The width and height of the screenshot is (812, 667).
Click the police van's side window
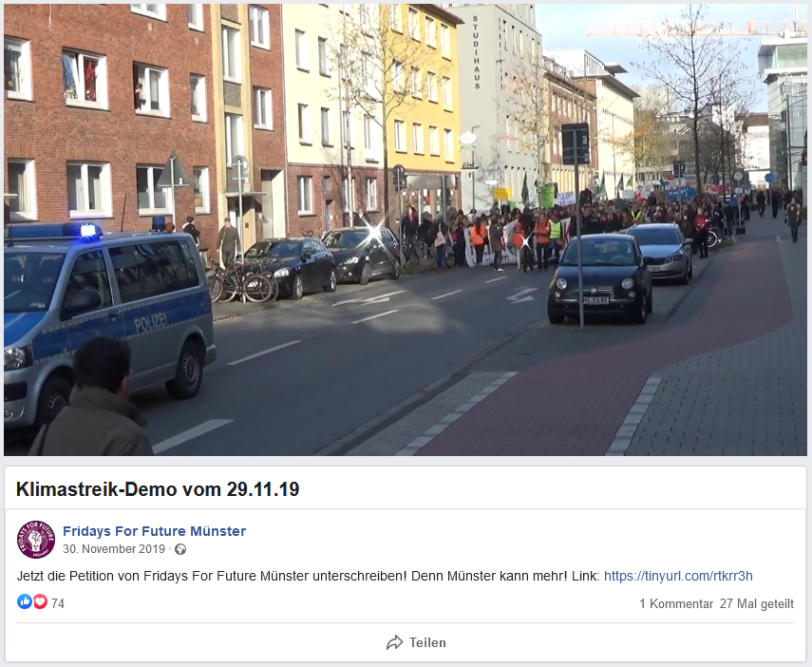[x=154, y=271]
